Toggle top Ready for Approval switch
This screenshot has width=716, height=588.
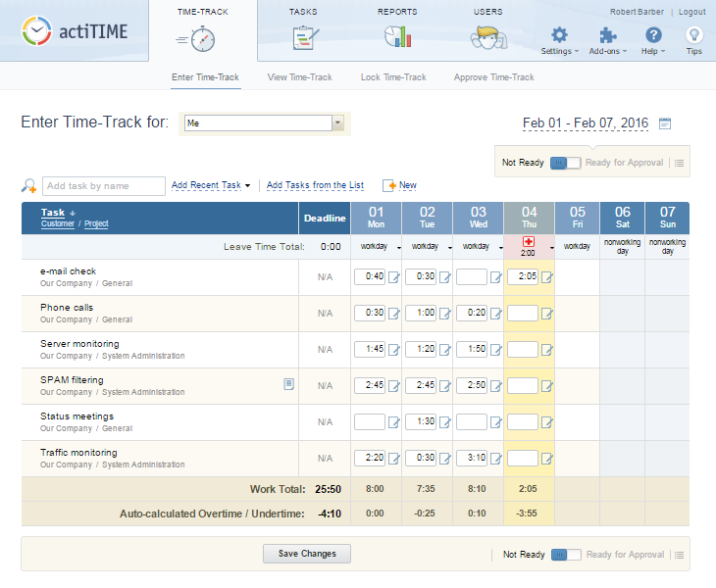click(x=566, y=163)
